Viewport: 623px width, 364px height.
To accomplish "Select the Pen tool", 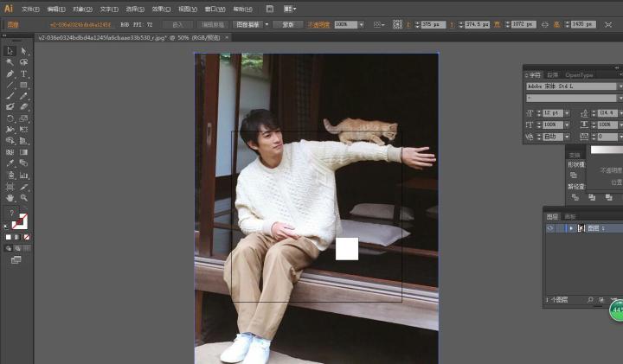I will [10, 73].
